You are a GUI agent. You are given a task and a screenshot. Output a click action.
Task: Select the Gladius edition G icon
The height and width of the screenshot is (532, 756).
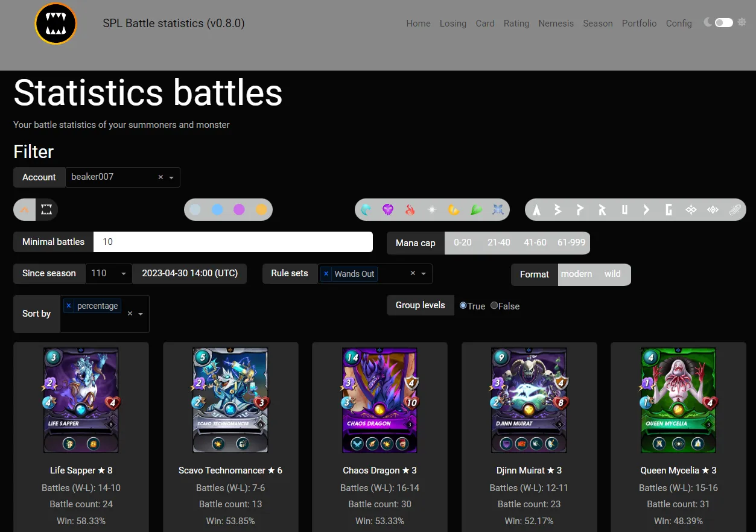(x=669, y=209)
